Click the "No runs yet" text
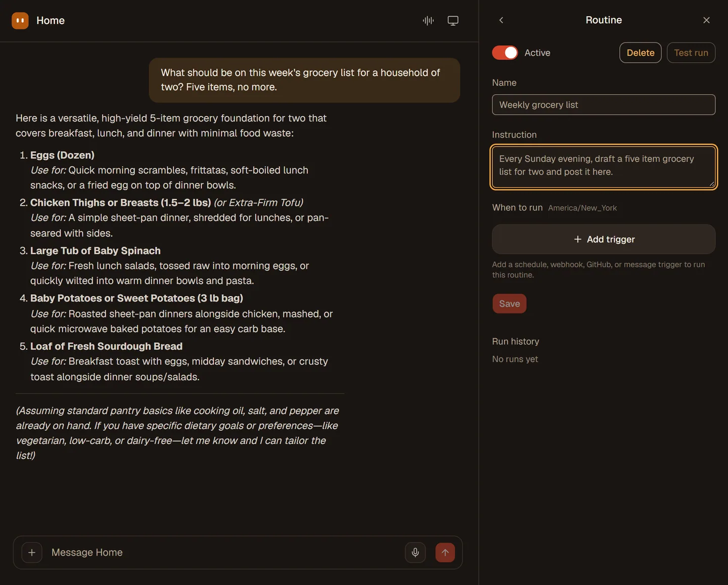The width and height of the screenshot is (728, 585). pos(515,359)
